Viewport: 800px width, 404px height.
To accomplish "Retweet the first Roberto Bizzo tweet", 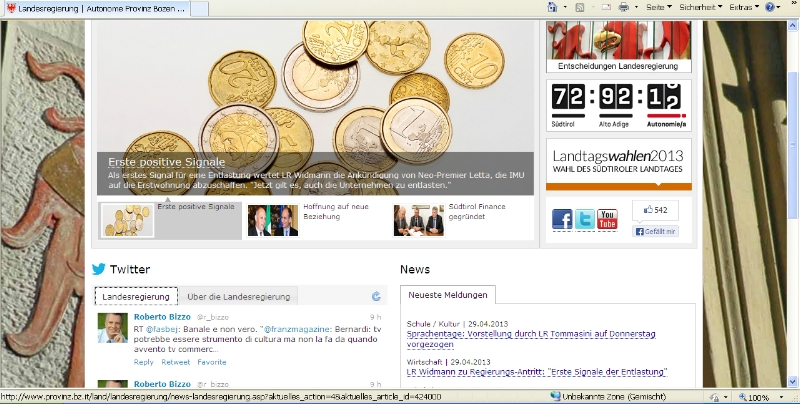I will click(175, 362).
